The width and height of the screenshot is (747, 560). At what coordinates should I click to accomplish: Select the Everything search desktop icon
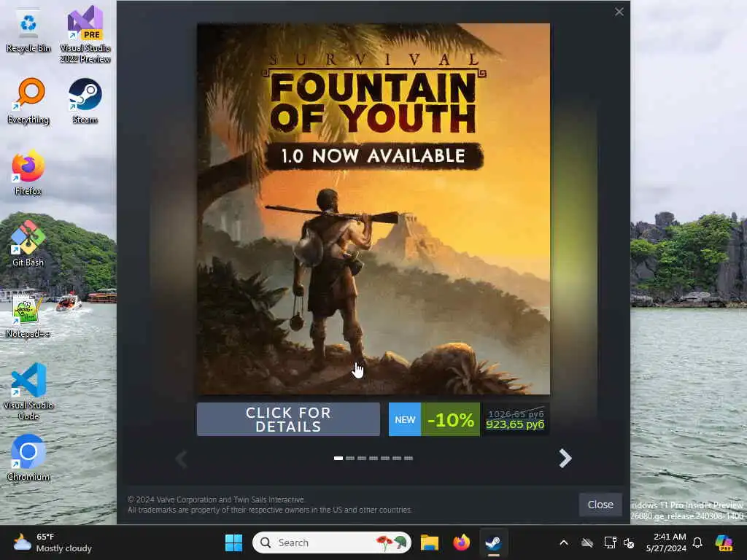[x=28, y=101]
